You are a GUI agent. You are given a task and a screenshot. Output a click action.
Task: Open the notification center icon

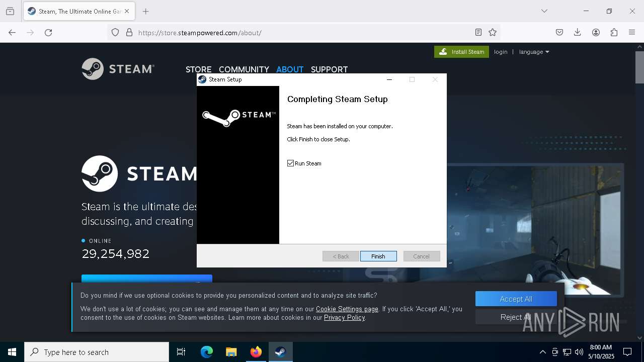tap(627, 352)
